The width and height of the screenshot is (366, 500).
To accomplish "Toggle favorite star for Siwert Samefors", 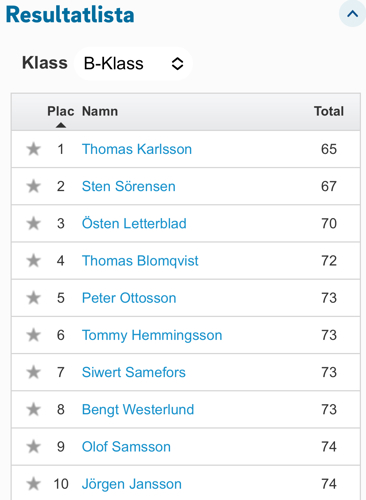I will point(33,372).
